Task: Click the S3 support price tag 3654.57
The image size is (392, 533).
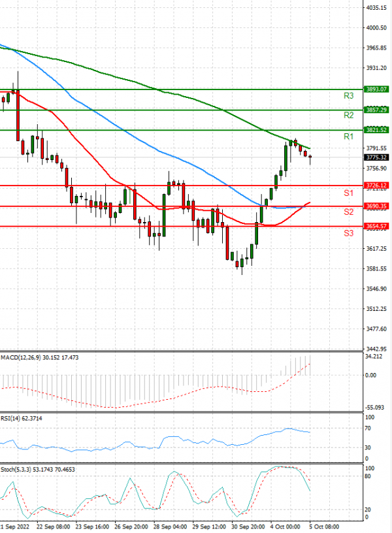Action: 376,226
